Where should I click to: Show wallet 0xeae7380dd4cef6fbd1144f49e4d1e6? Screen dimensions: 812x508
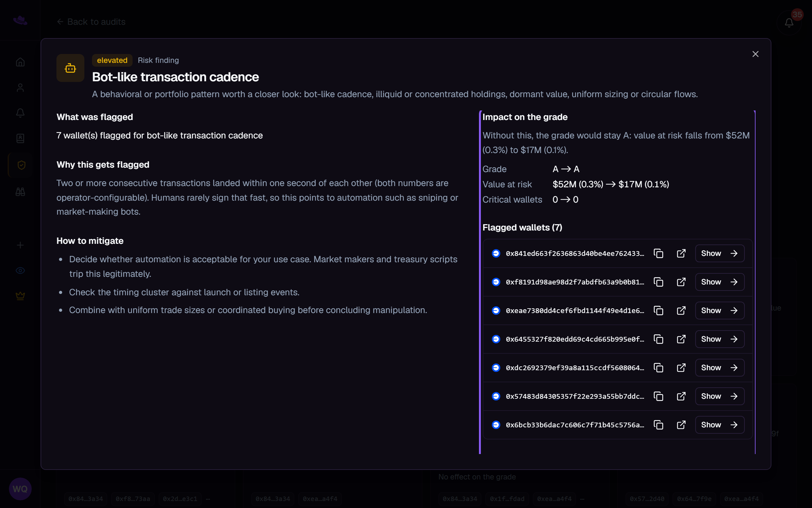[720, 311]
